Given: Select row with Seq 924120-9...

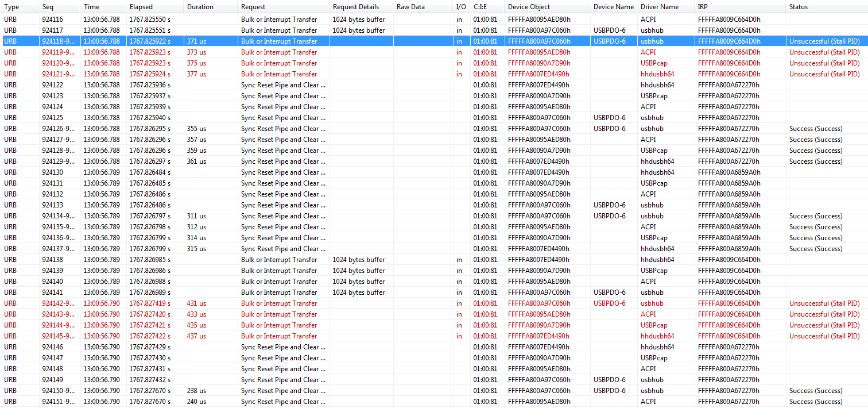Looking at the screenshot, I should coord(434,63).
